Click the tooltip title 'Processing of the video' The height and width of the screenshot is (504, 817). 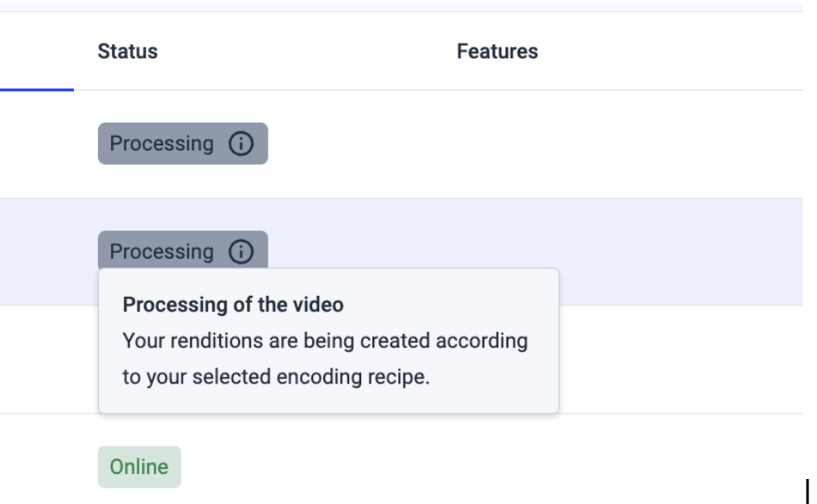(x=233, y=305)
